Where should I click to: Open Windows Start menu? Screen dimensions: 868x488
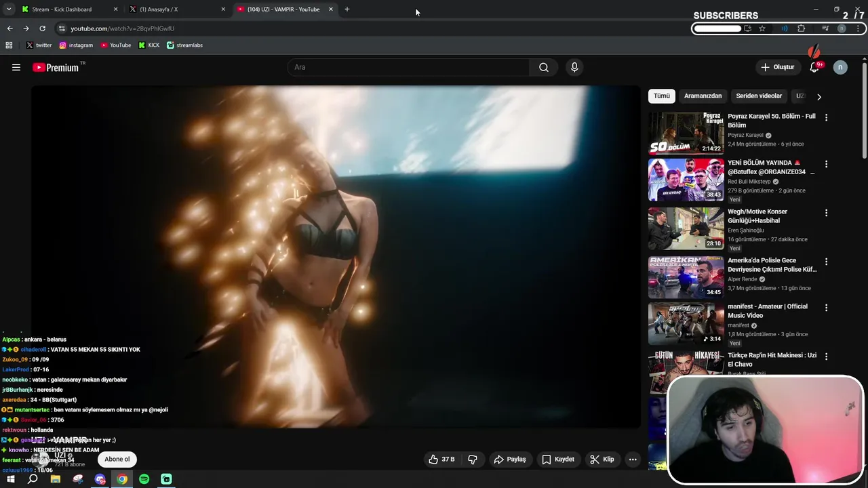coord(10,479)
